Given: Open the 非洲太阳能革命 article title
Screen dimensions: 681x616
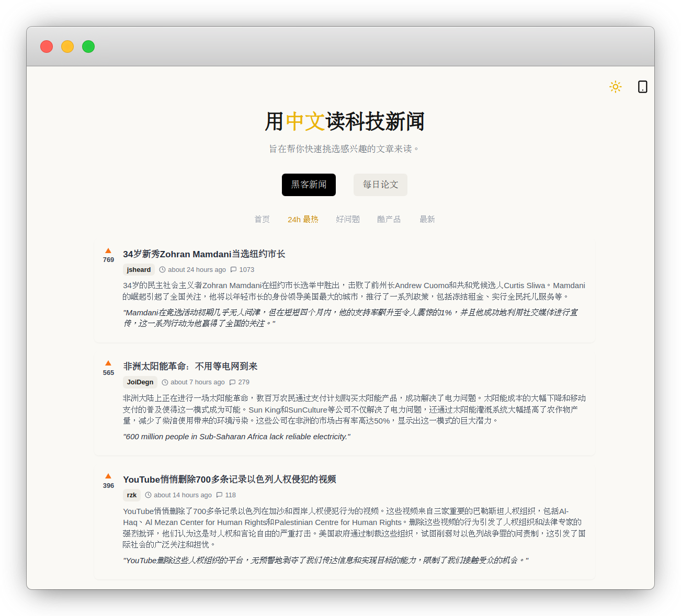Looking at the screenshot, I should pos(190,367).
